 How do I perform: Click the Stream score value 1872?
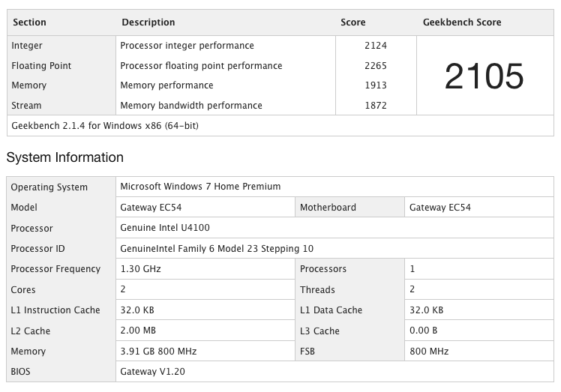pyautogui.click(x=375, y=106)
